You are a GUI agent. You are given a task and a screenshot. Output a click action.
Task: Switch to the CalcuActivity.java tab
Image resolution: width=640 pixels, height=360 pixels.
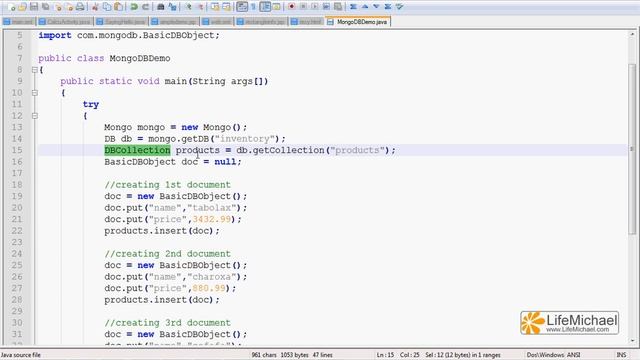64,22
